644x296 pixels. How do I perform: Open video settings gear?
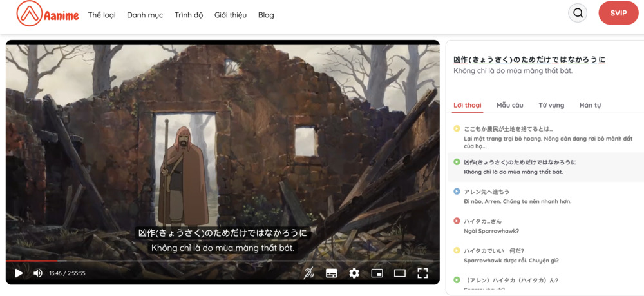click(x=354, y=273)
